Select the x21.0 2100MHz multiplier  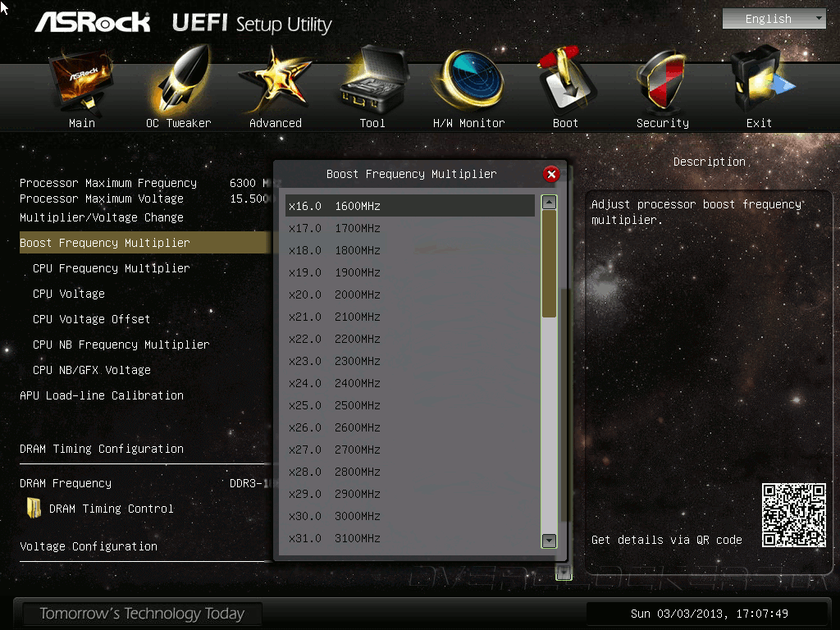click(x=410, y=317)
